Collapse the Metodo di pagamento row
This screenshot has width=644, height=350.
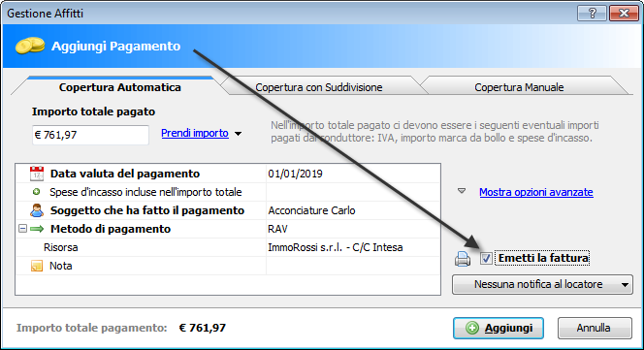coord(22,229)
